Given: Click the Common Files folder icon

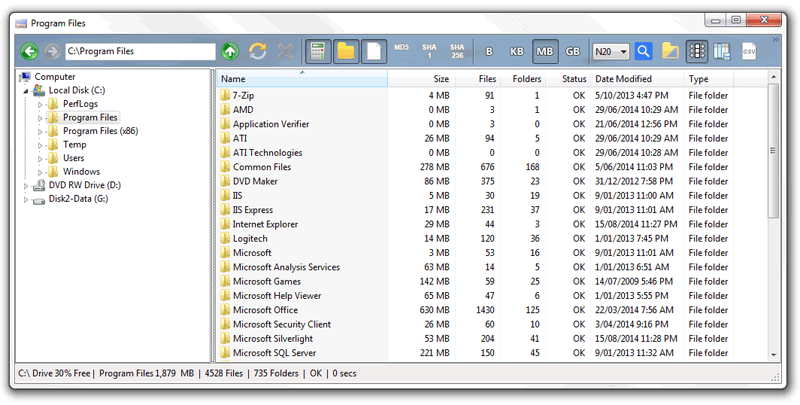Looking at the screenshot, I should coord(226,167).
